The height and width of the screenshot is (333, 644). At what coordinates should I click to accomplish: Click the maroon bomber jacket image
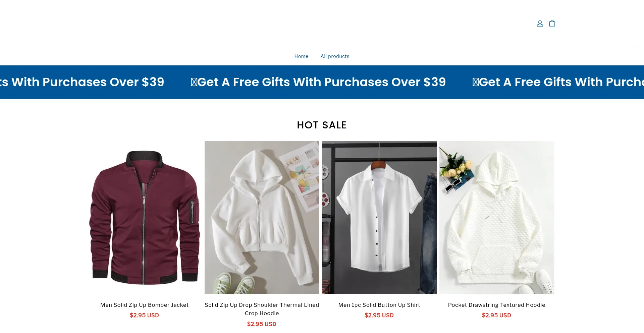click(x=145, y=217)
